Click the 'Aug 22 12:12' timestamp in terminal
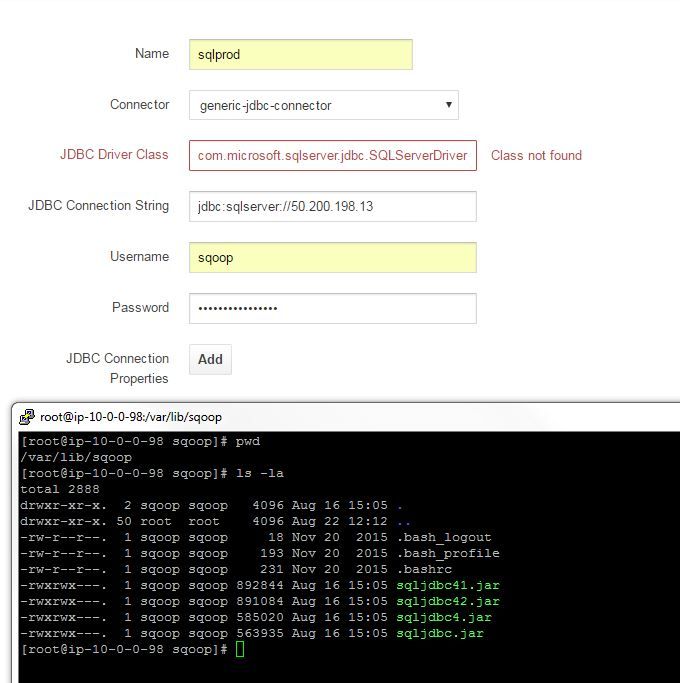 339,521
